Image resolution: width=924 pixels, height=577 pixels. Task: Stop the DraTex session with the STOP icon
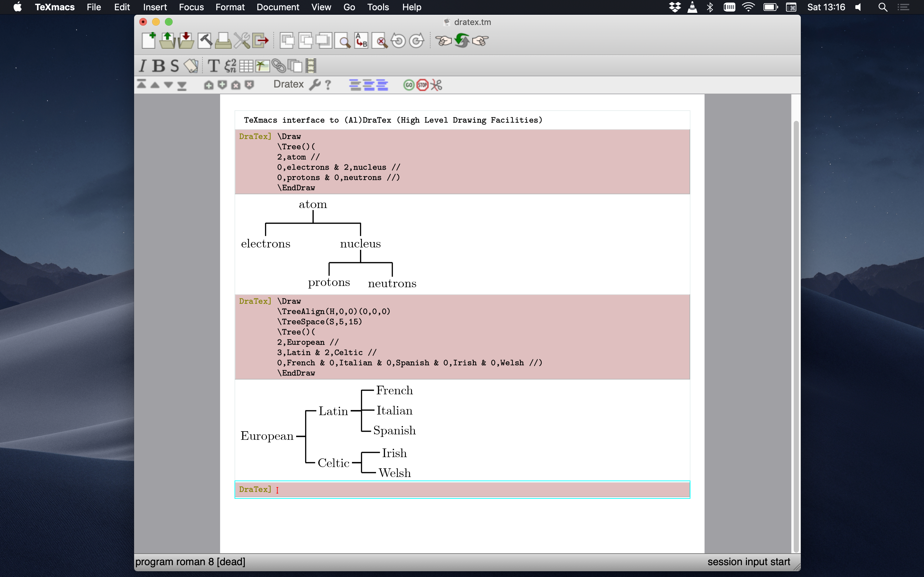pyautogui.click(x=422, y=85)
